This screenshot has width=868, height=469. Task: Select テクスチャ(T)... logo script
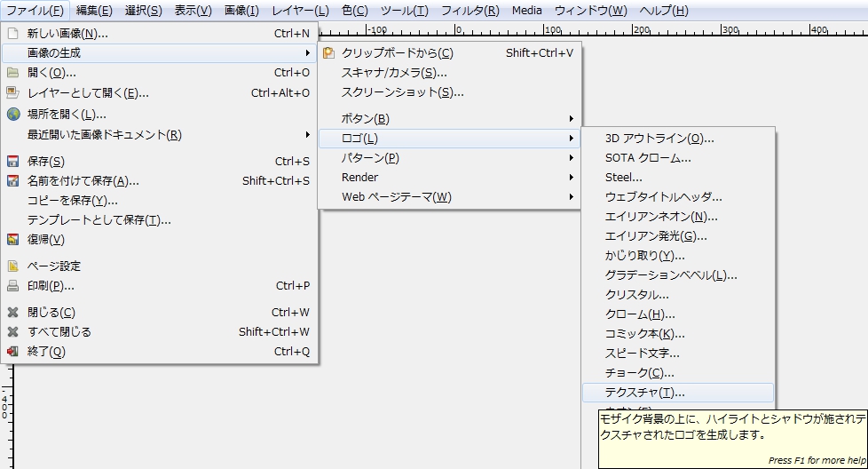coord(645,393)
